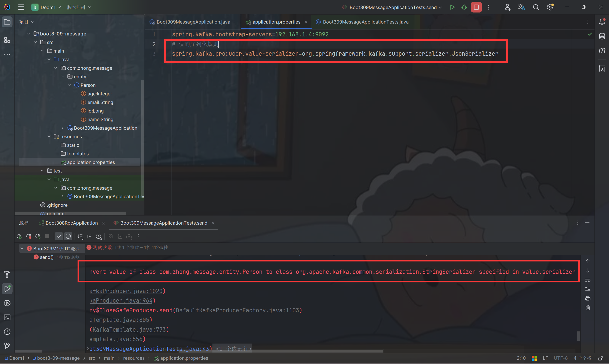Click the Boot309RpcApplication run tab
Image resolution: width=609 pixels, height=364 pixels.
pyautogui.click(x=71, y=223)
